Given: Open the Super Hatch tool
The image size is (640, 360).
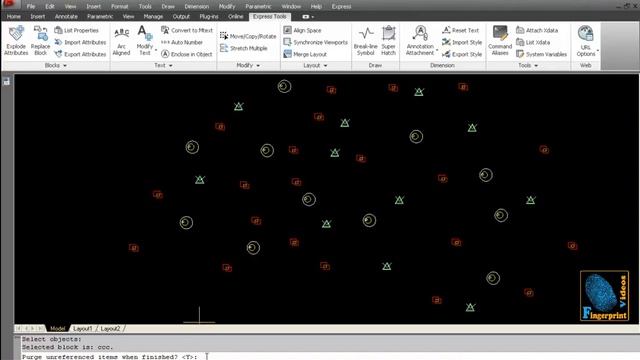Looking at the screenshot, I should point(388,40).
